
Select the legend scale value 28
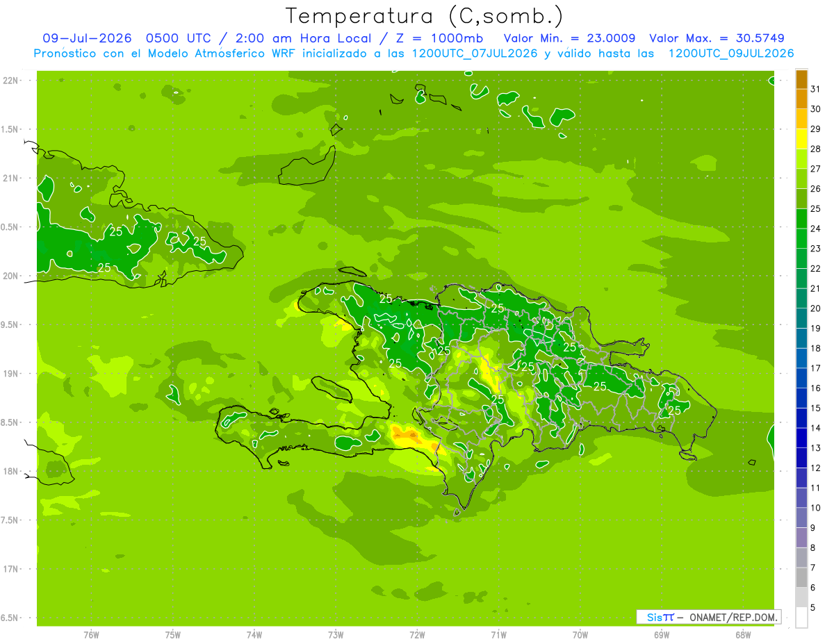tap(816, 149)
